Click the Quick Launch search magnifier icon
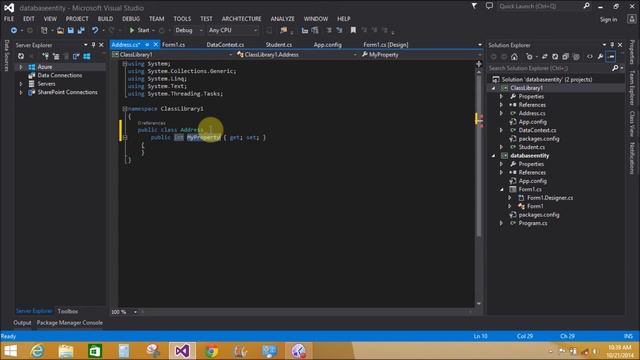Screen dimensions: 640x360 pos(587,6)
